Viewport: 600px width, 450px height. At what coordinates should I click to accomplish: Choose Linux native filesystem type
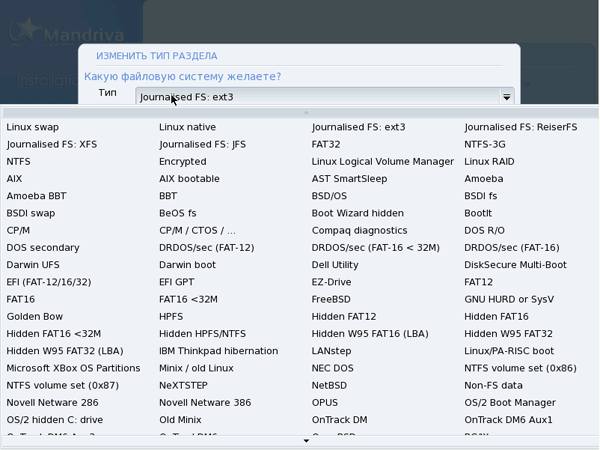(188, 127)
